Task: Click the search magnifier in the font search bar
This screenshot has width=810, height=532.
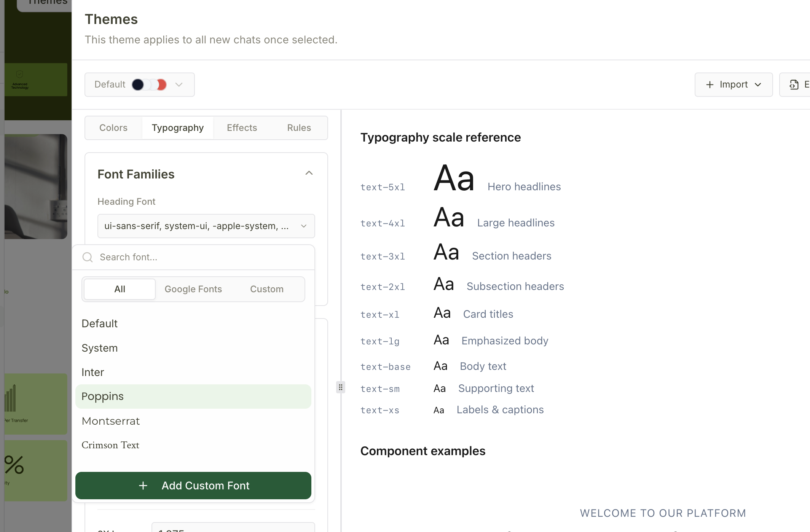Action: [x=88, y=257]
